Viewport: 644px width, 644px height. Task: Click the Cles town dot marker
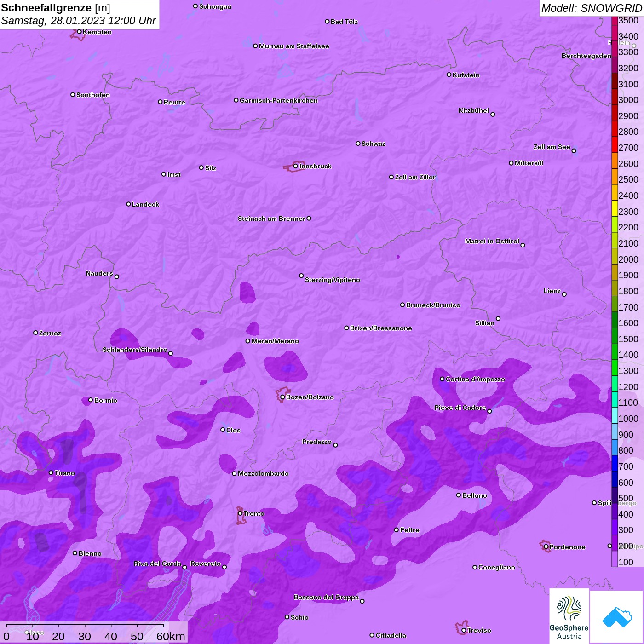point(223,430)
